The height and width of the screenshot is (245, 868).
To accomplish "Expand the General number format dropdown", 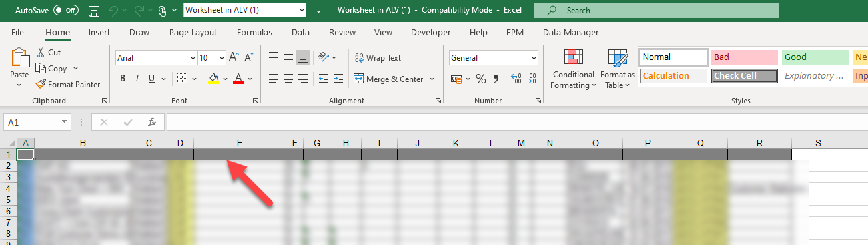I will coord(533,58).
